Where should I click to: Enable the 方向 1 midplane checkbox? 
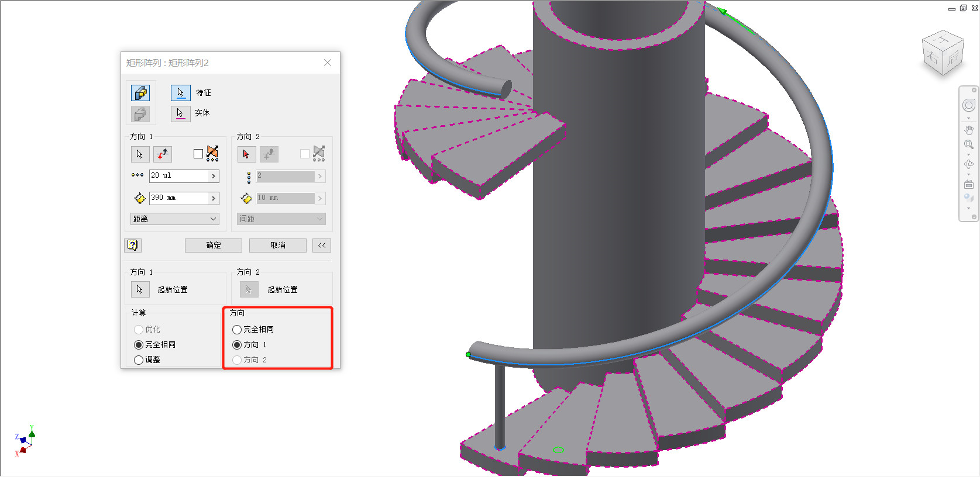point(198,154)
